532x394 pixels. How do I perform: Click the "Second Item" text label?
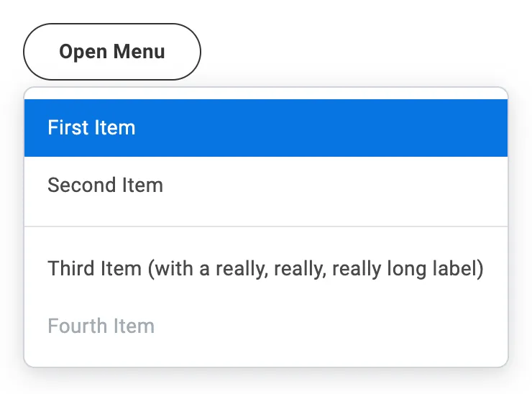point(105,185)
